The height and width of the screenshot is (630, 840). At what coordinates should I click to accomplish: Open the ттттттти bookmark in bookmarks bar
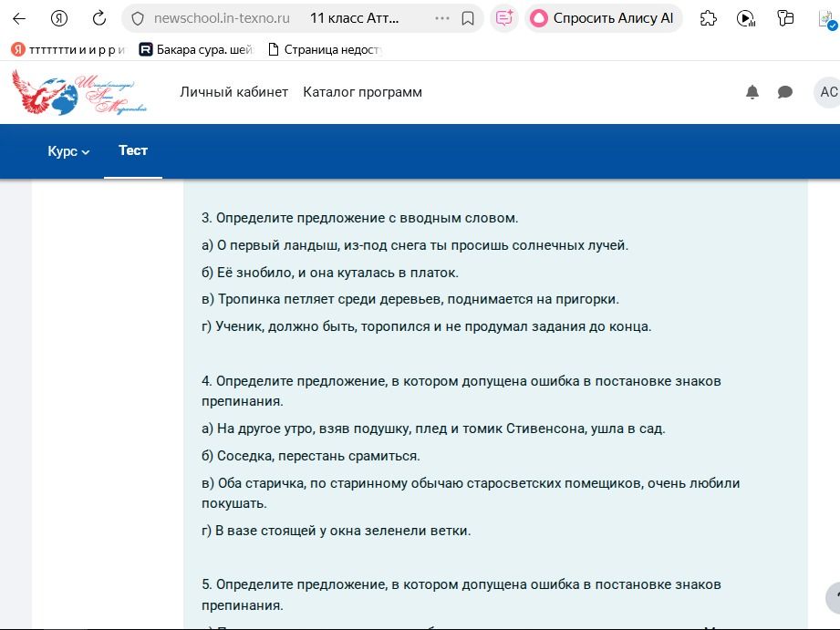coord(68,50)
